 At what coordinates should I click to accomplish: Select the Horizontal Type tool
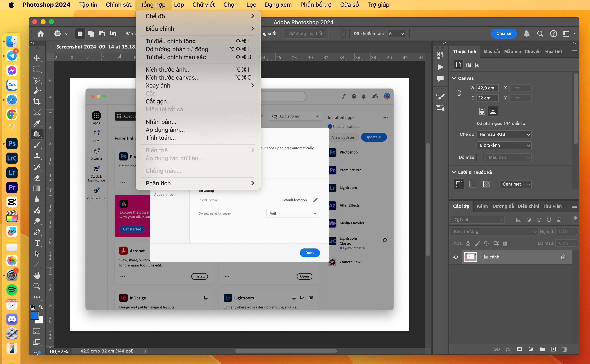pyautogui.click(x=37, y=243)
